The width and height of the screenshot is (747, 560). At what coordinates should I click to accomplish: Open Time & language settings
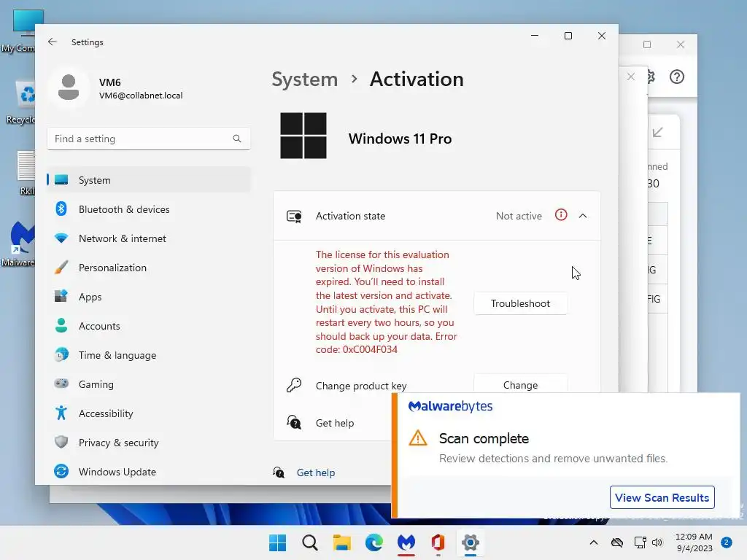click(x=149, y=355)
